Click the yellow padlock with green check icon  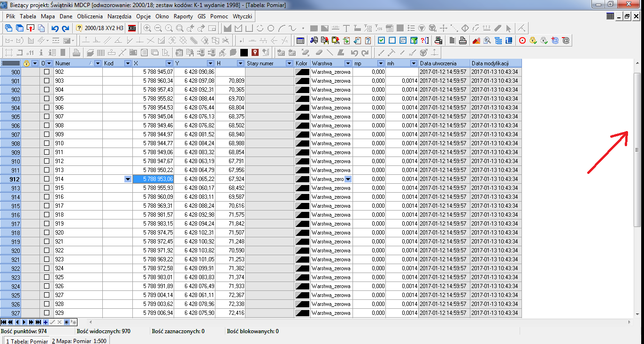pyautogui.click(x=533, y=40)
